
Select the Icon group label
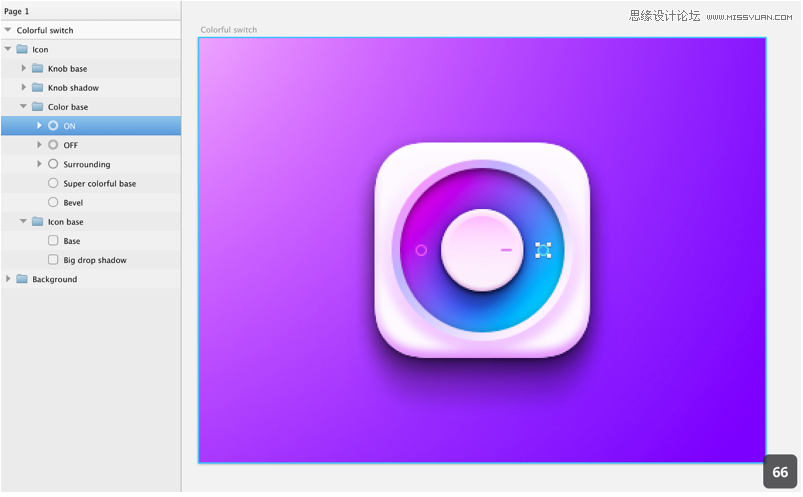pyautogui.click(x=40, y=50)
